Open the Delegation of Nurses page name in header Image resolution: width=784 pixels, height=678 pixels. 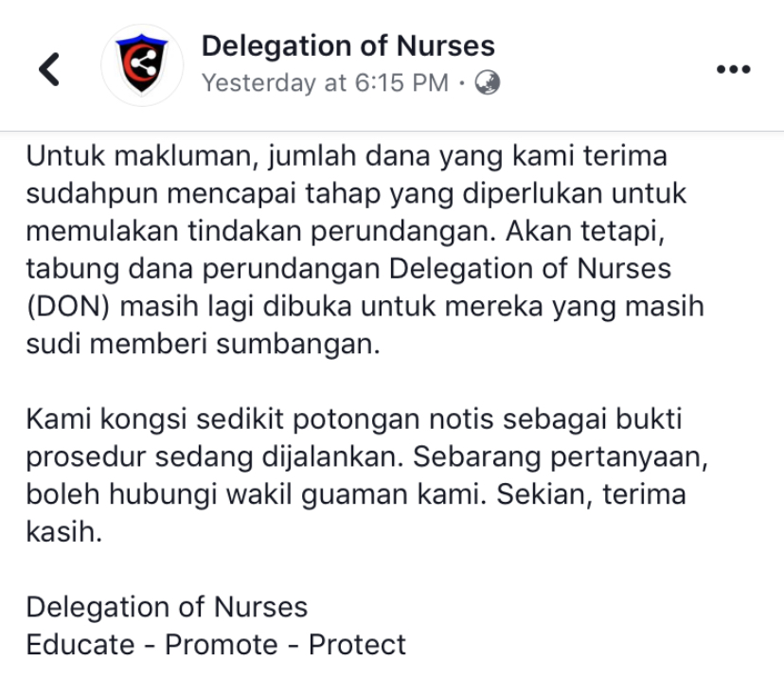coord(347,45)
